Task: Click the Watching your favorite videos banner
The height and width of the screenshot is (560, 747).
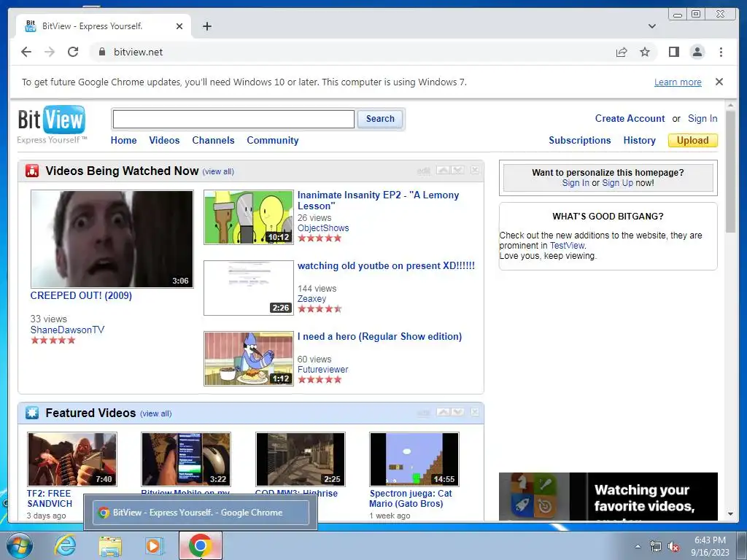Action: pyautogui.click(x=608, y=497)
